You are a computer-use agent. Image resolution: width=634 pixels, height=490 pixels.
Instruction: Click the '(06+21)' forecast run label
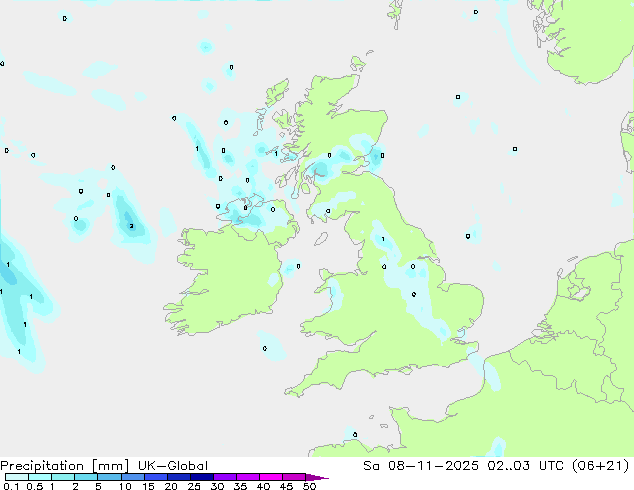click(x=601, y=466)
